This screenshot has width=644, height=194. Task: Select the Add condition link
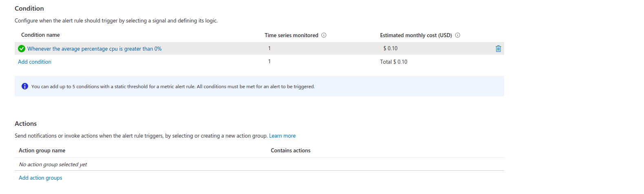click(35, 62)
